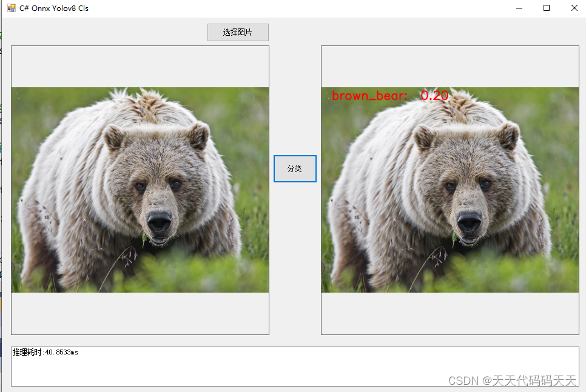The image size is (586, 392).
Task: Click the 分类 button to run classification
Action: click(x=295, y=168)
